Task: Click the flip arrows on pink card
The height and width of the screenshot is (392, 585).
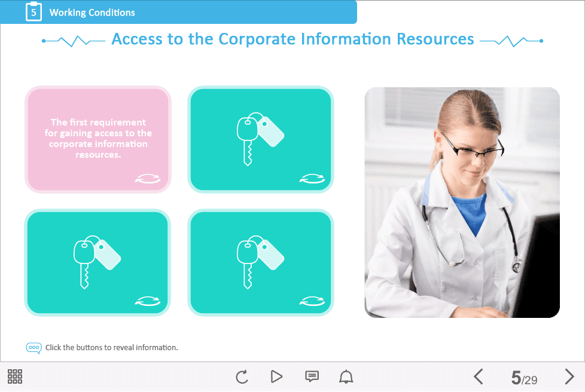Action: (148, 177)
